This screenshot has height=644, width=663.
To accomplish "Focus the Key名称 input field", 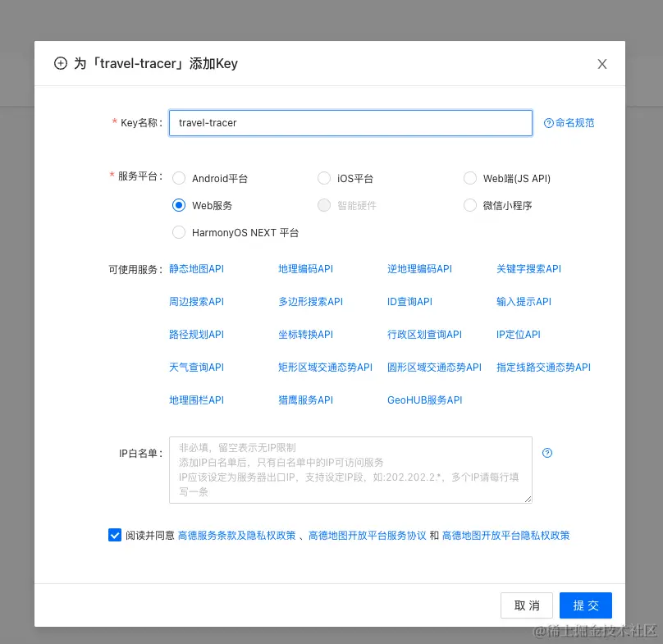I will point(350,123).
